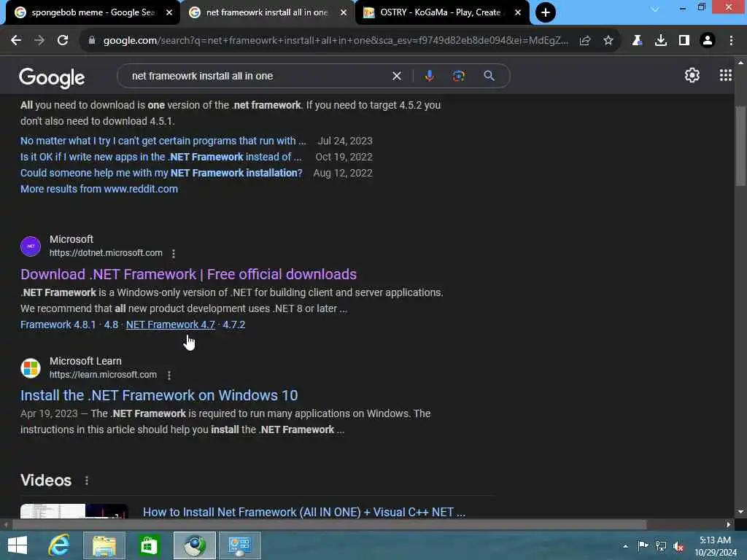747x560 pixels.
Task: Search by image with Google Lens
Action: point(458,76)
